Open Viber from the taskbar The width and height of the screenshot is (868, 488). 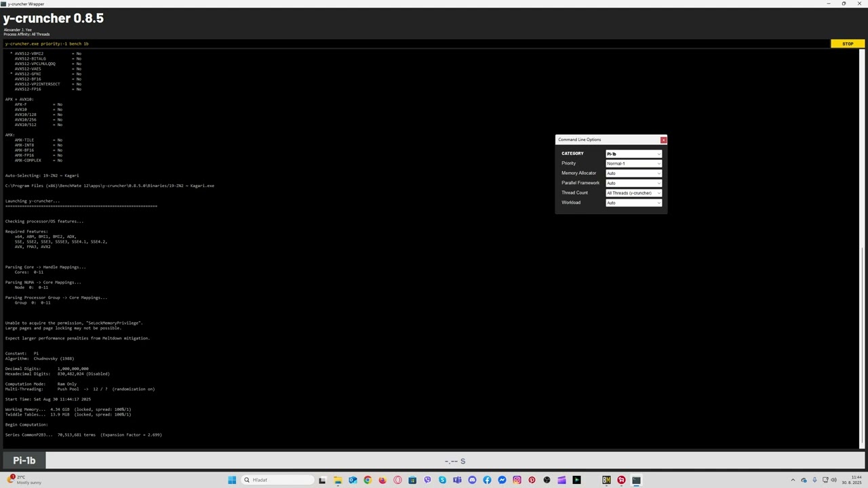pos(427,480)
